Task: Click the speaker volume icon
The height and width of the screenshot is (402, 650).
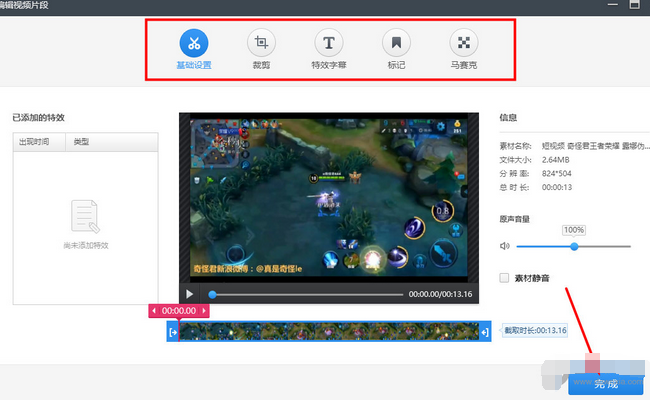Action: click(504, 246)
